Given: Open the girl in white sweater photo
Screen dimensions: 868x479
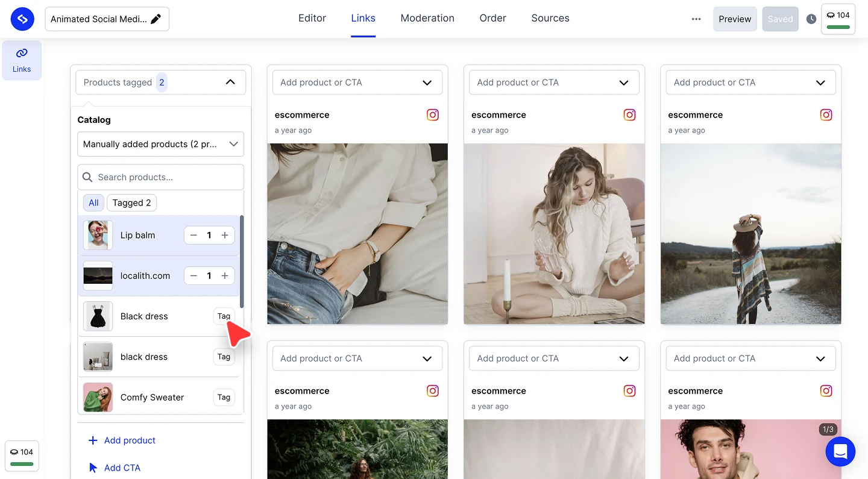Looking at the screenshot, I should click(554, 234).
